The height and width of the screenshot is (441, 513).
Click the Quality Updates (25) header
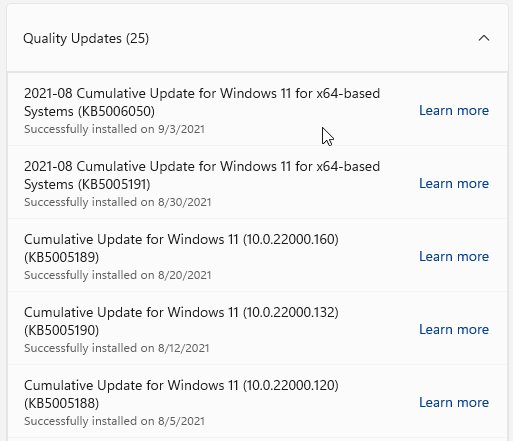tap(257, 38)
